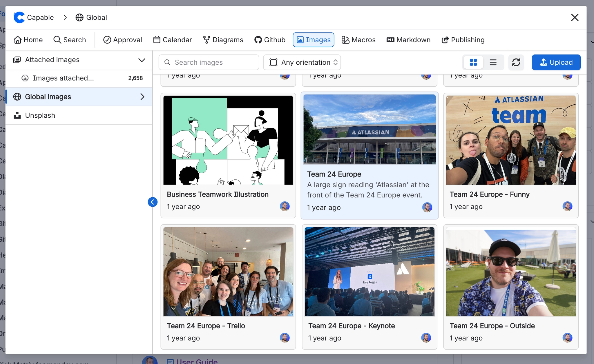Screen dimensions: 594x364
Task: Click the Upload button
Action: [x=556, y=62]
